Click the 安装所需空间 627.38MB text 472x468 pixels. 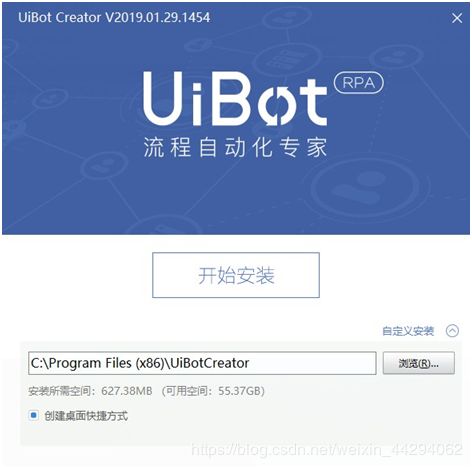pos(90,391)
